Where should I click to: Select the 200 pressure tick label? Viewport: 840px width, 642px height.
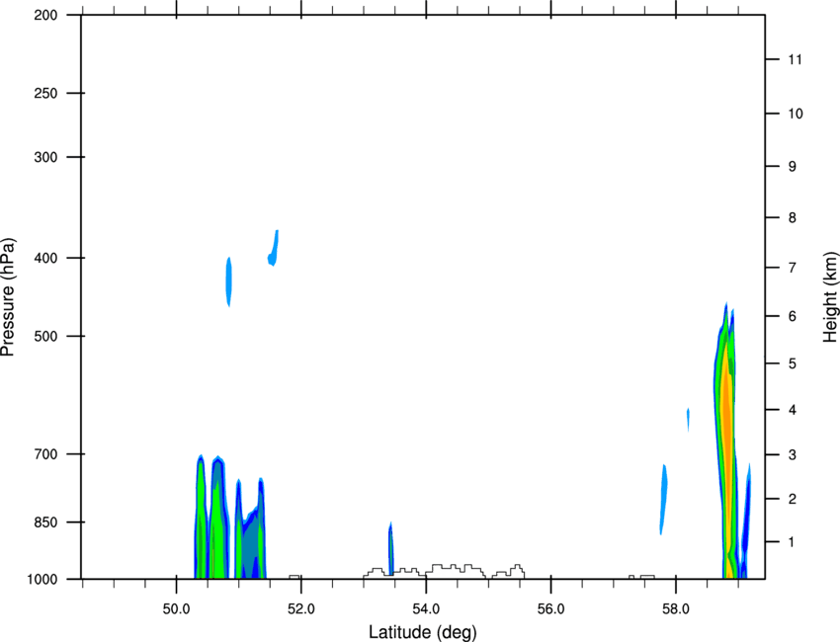point(45,15)
